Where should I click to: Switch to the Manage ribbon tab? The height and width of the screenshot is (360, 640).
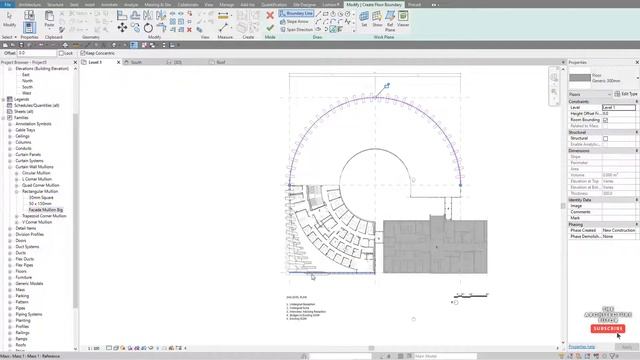[227, 4]
